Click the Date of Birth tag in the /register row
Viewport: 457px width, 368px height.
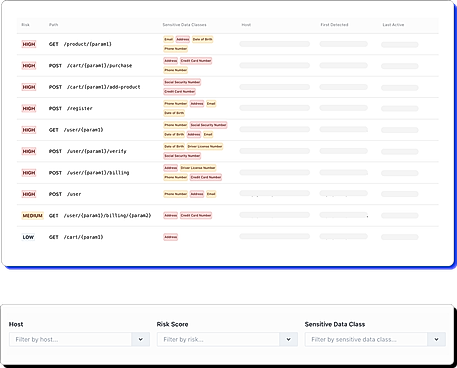coord(174,113)
